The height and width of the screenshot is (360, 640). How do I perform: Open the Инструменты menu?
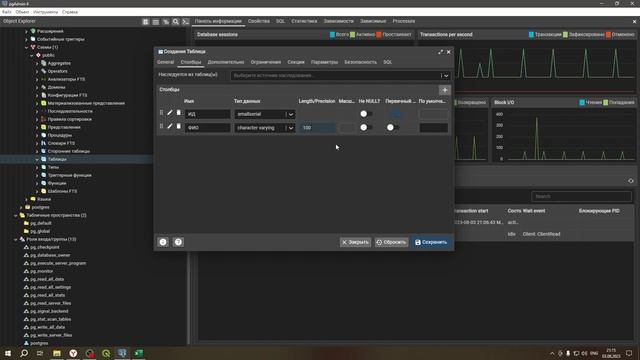[x=45, y=12]
